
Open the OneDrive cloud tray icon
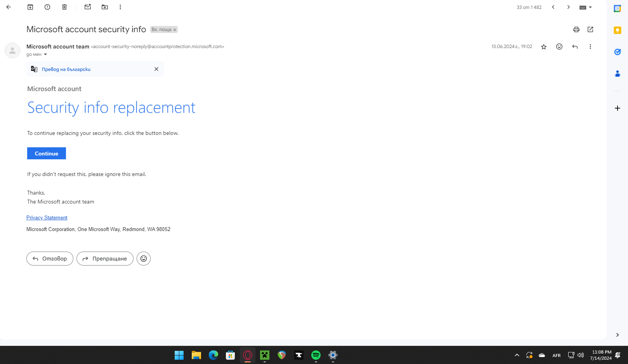click(x=542, y=355)
